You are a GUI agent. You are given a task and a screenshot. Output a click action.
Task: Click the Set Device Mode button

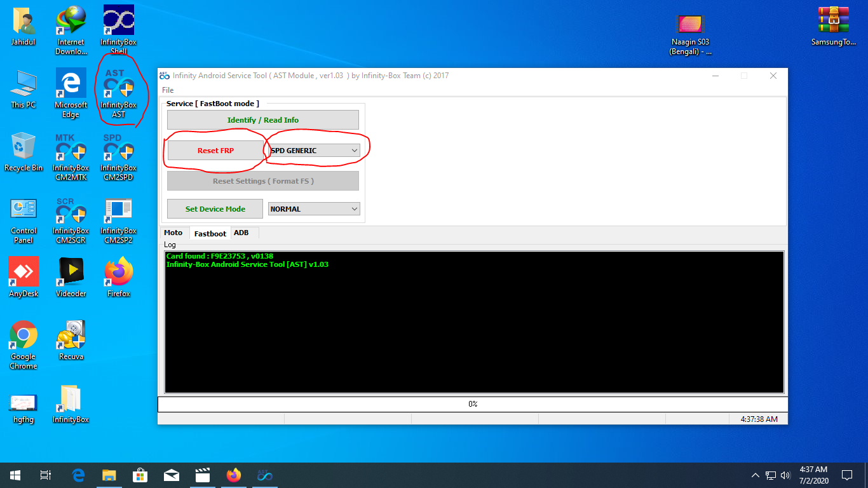pyautogui.click(x=215, y=209)
